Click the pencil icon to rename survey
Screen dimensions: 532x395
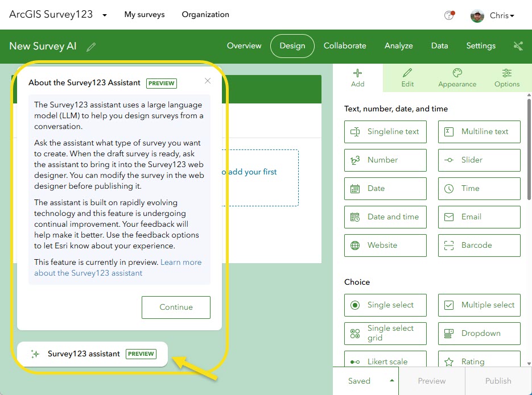tap(91, 47)
